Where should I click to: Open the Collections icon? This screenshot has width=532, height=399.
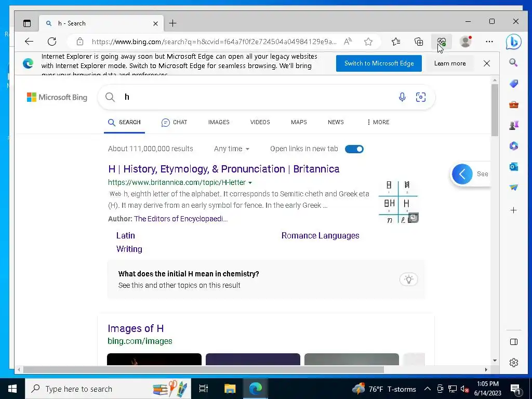pos(419,42)
